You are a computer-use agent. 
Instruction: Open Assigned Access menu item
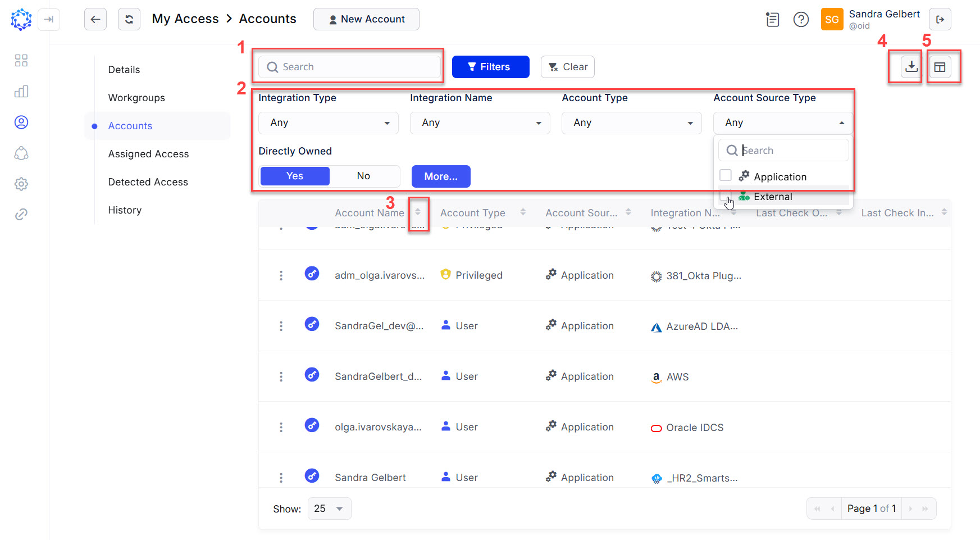coord(148,154)
